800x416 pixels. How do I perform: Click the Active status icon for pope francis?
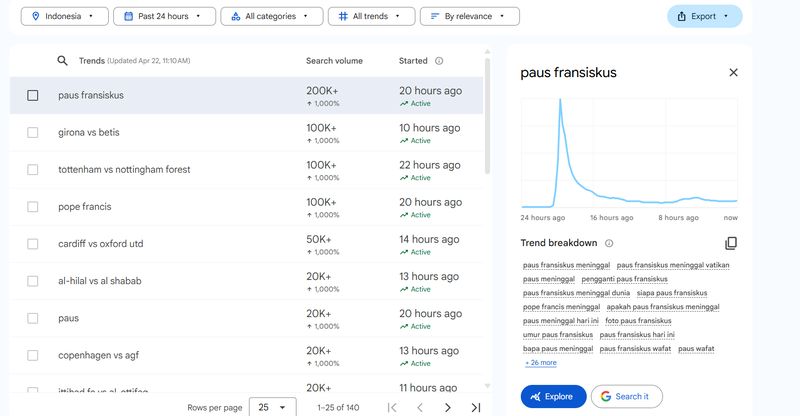pos(404,215)
